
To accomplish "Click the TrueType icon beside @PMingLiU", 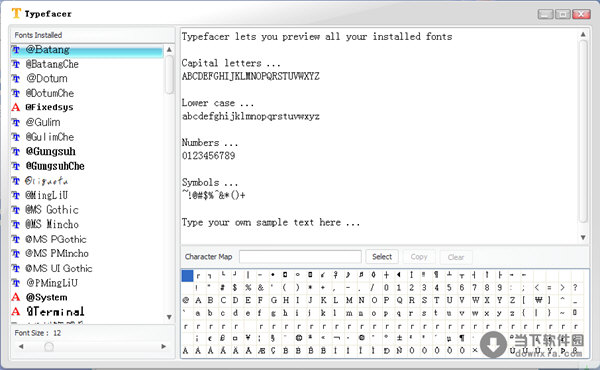I will pyautogui.click(x=16, y=283).
